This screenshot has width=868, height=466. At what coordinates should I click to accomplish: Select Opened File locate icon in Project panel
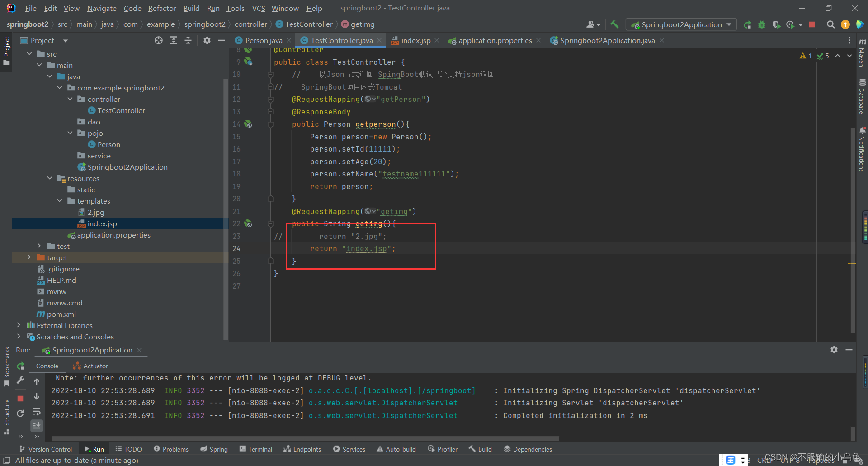click(159, 40)
